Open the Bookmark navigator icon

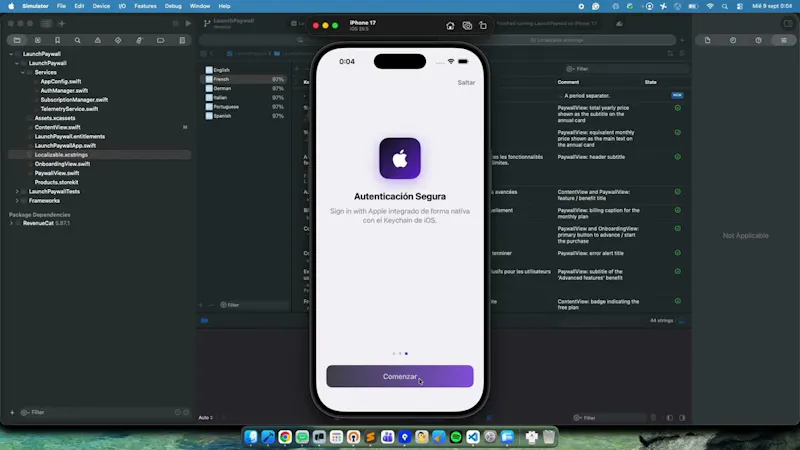[57, 40]
